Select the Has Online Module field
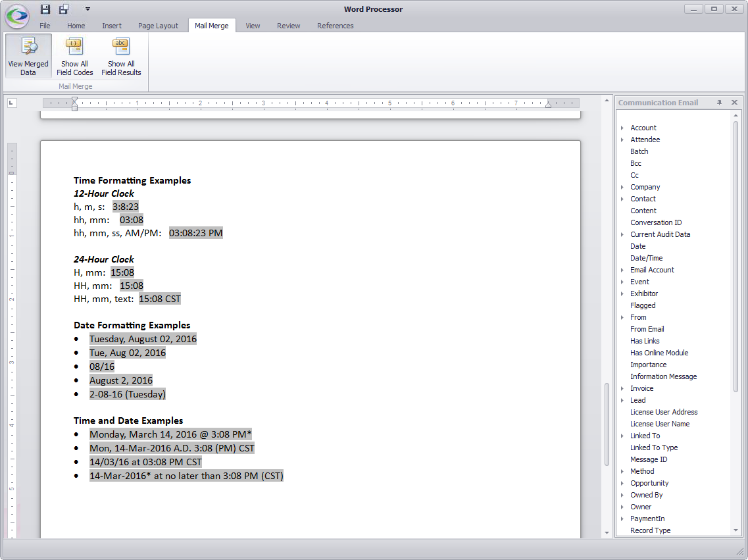 659,353
